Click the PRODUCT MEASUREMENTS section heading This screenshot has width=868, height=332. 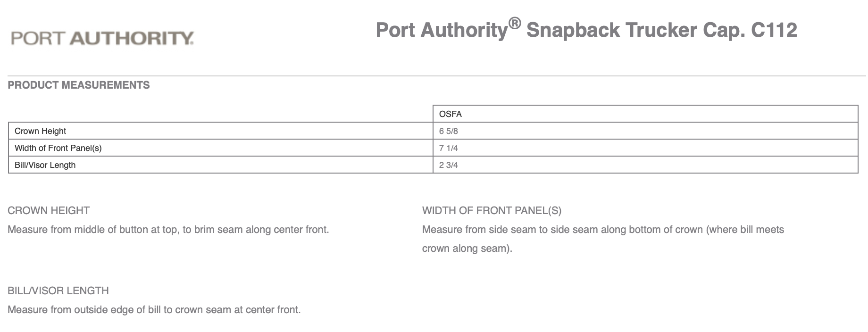pyautogui.click(x=79, y=85)
